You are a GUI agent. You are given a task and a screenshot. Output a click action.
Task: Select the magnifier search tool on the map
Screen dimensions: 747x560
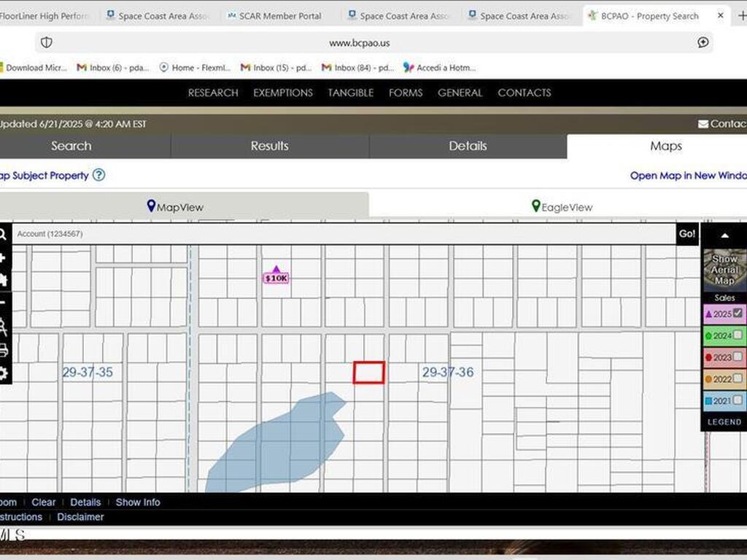4,235
